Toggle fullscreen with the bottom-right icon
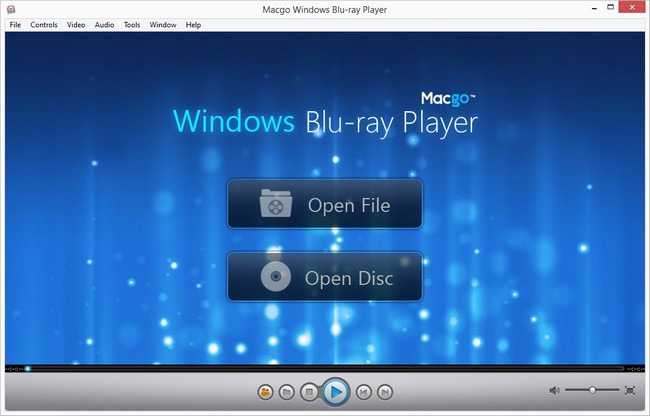This screenshot has width=650, height=416. click(630, 390)
